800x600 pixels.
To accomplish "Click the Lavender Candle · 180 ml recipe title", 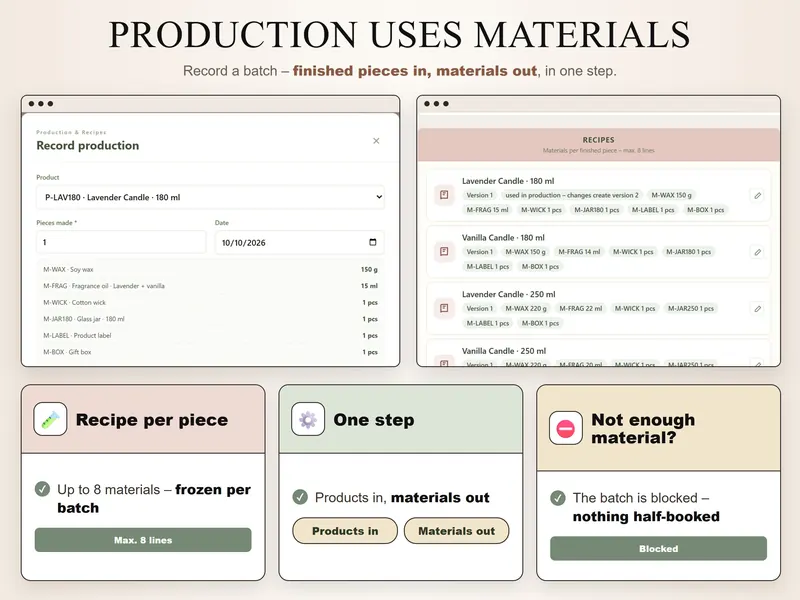I will 508,181.
